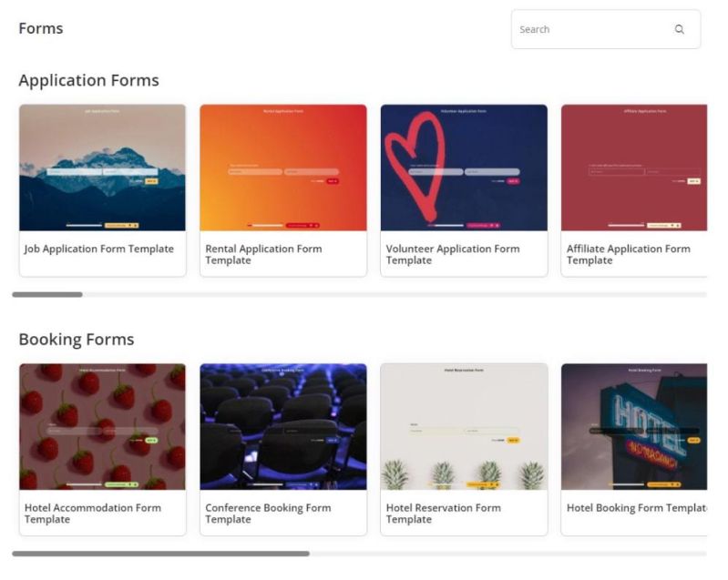Screen dimensions: 728x580
Task: Click the 'Application Forms' section heading
Action: pos(88,81)
